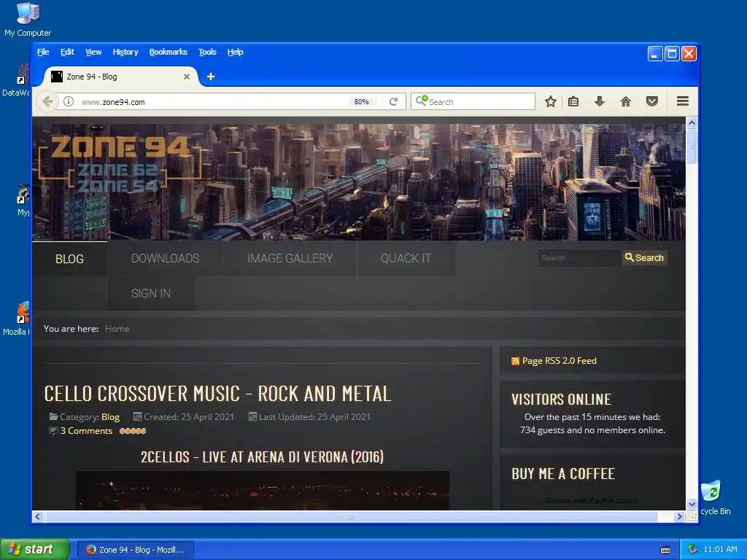
Task: Open the bookmarks list icon
Action: pyautogui.click(x=573, y=101)
